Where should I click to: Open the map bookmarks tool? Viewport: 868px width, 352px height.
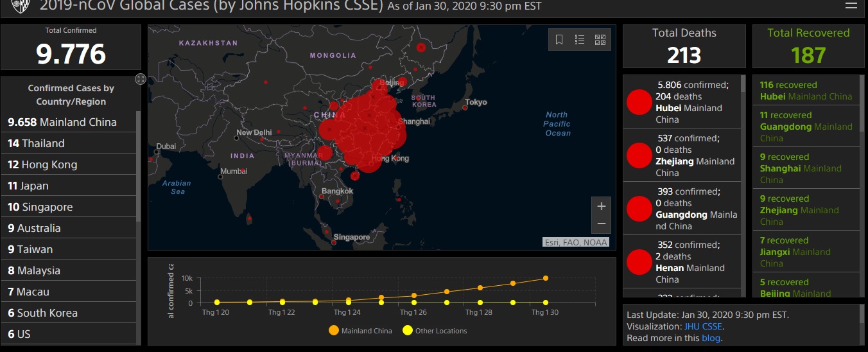(559, 40)
